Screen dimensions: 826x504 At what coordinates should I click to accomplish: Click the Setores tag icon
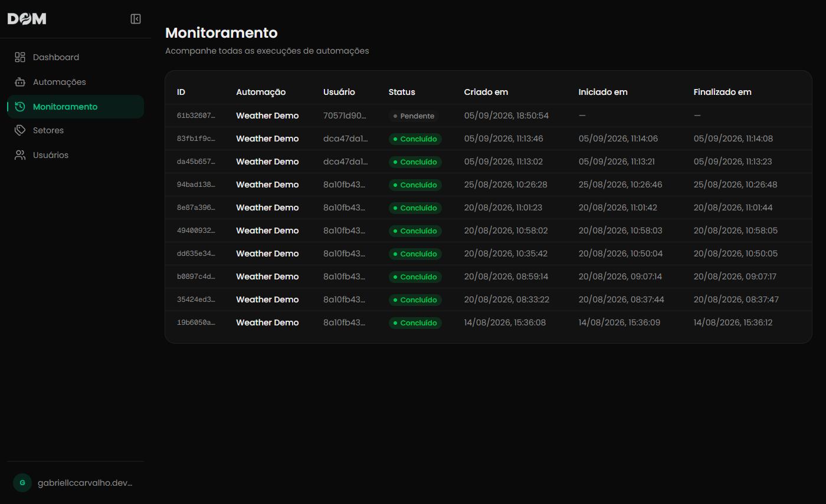[20, 130]
